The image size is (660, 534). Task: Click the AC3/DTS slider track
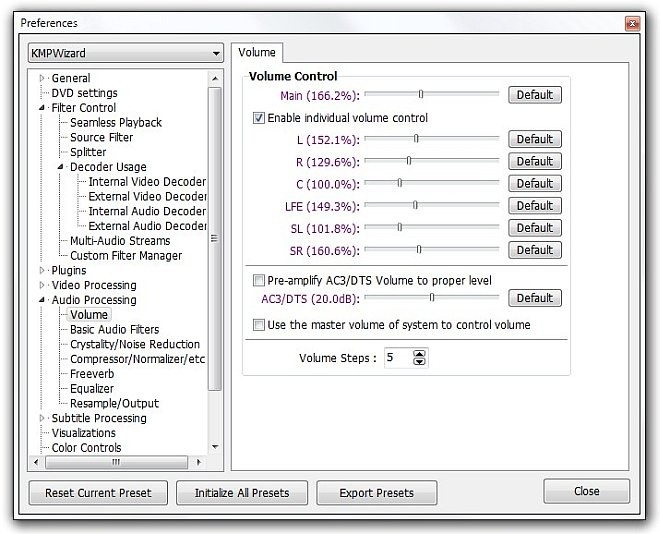(x=431, y=297)
